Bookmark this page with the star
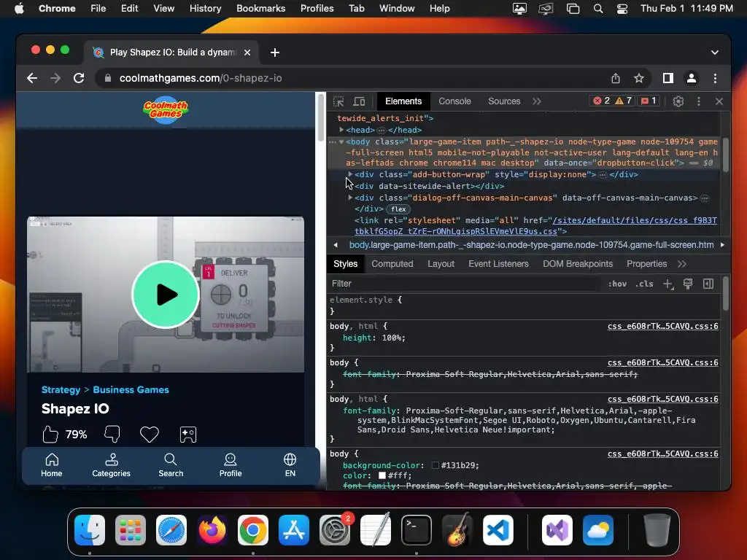The width and height of the screenshot is (747, 560). pyautogui.click(x=639, y=78)
